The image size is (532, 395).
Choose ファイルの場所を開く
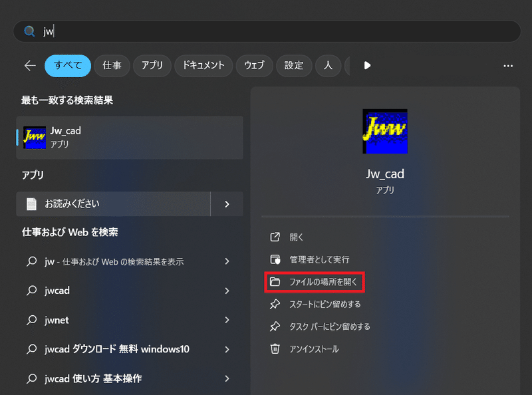tap(323, 282)
